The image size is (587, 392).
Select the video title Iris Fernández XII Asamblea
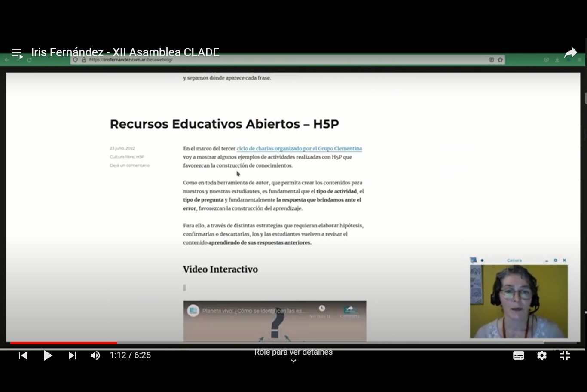(125, 52)
